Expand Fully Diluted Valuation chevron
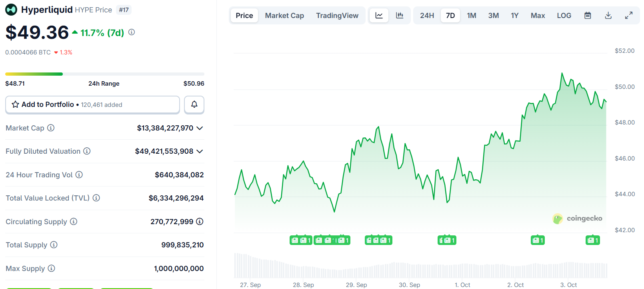 200,151
